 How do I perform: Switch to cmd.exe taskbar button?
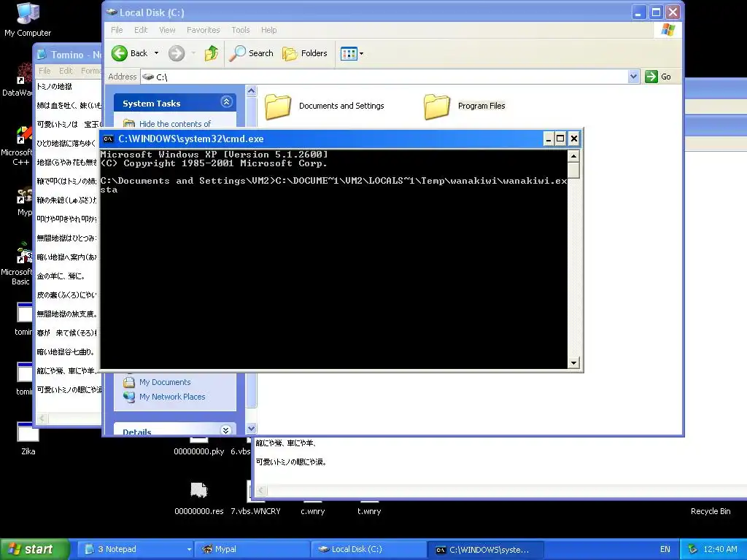485,550
